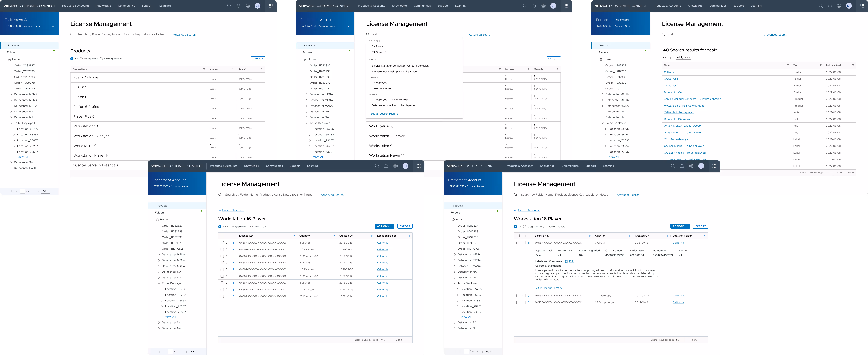Viewport: 868px width, 355px height.
Task: Click the pencil Edit icon beside Labels and Comments
Action: 567,261
